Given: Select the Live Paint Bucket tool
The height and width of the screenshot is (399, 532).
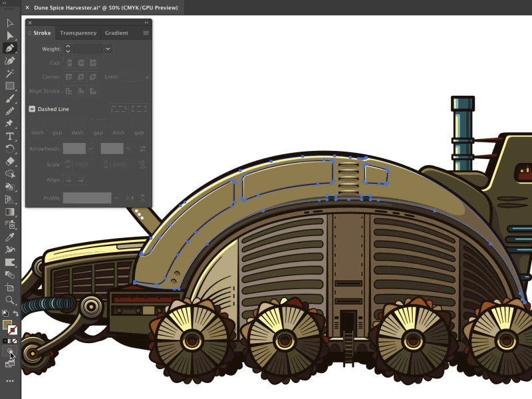Looking at the screenshot, I should coord(9,187).
